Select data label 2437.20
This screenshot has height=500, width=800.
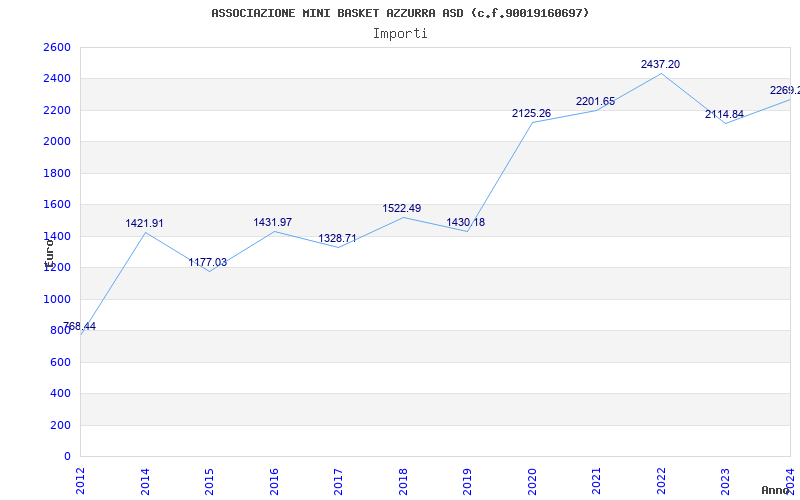(x=660, y=64)
